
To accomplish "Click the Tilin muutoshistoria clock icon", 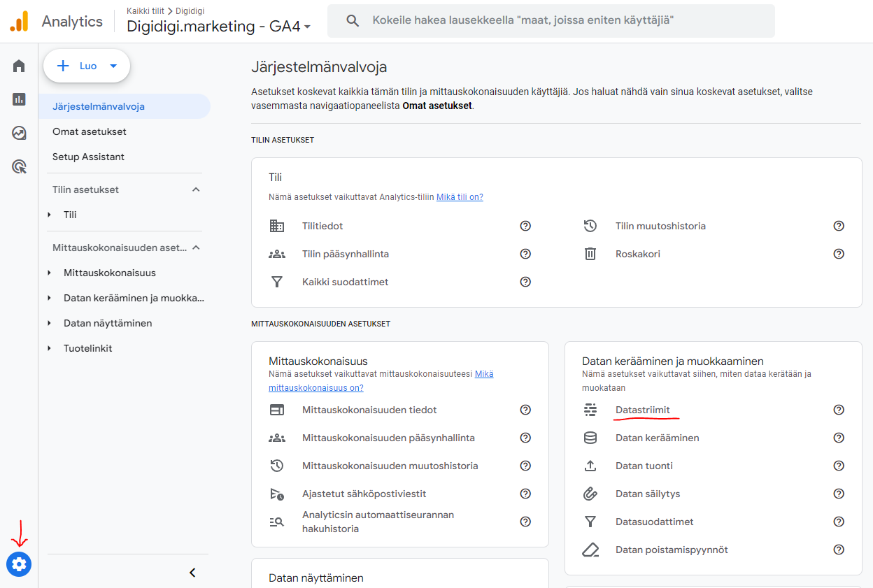I will coord(590,226).
